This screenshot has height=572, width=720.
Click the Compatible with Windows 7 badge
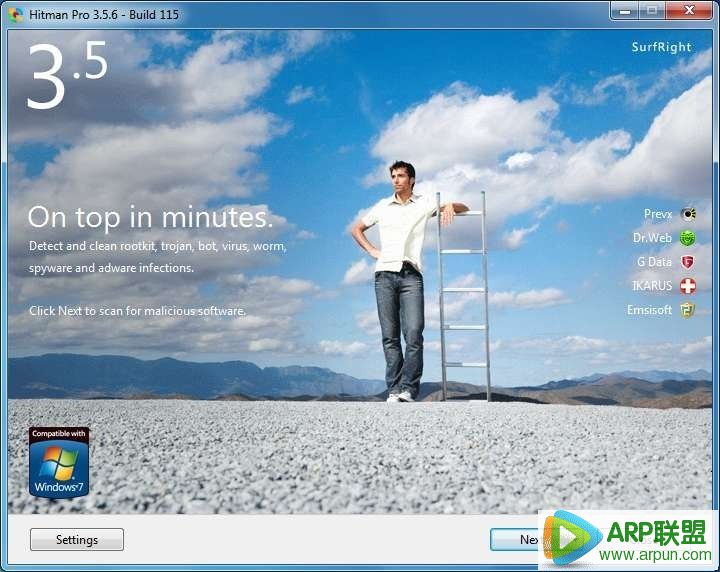pos(59,462)
